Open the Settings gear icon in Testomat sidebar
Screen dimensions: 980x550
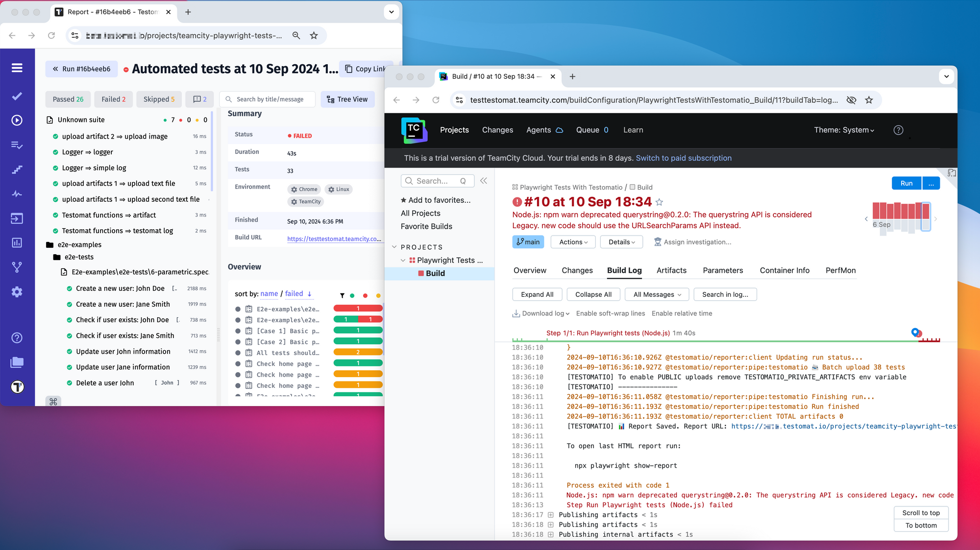coord(17,292)
